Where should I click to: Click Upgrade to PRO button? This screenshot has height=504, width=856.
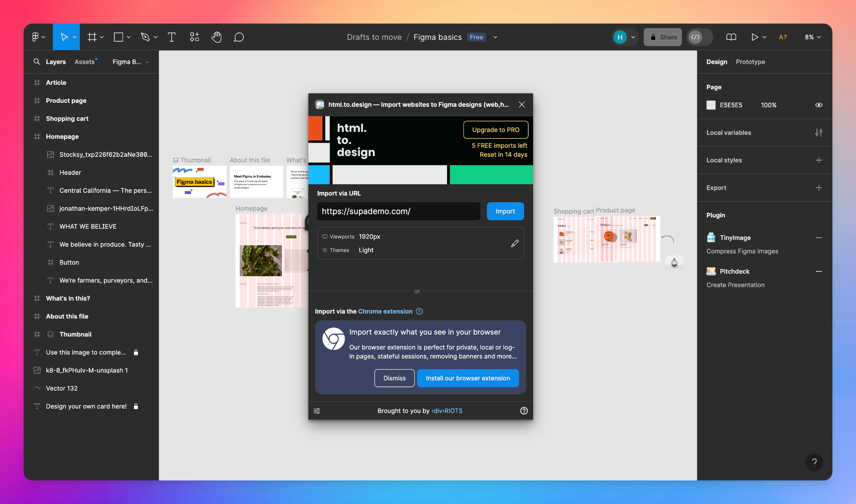tap(496, 130)
